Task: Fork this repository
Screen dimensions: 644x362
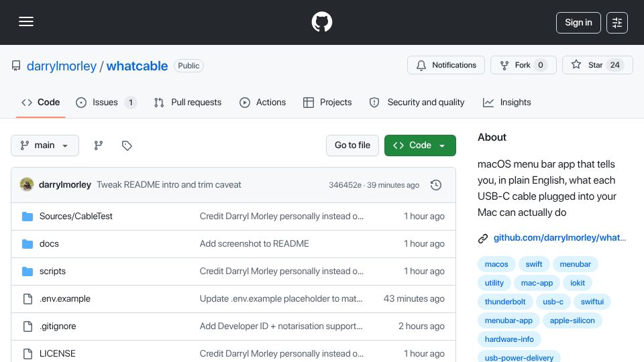Action: (x=524, y=65)
